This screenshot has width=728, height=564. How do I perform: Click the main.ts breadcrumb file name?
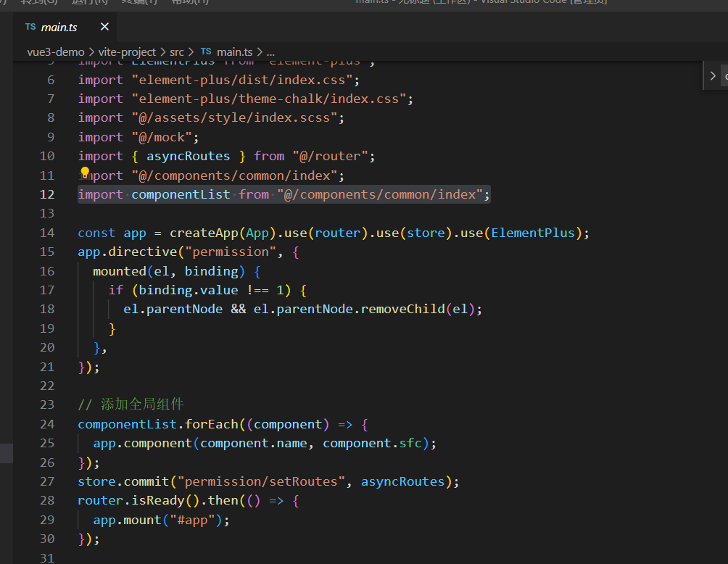click(235, 51)
